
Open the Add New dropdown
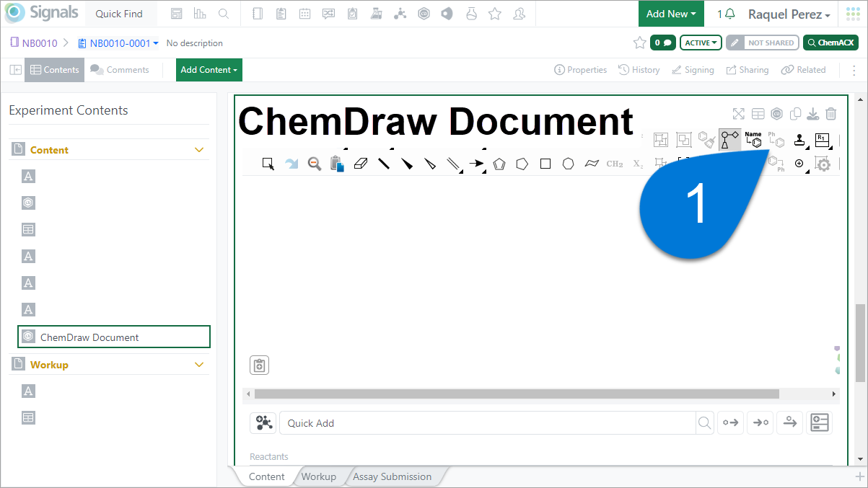671,14
